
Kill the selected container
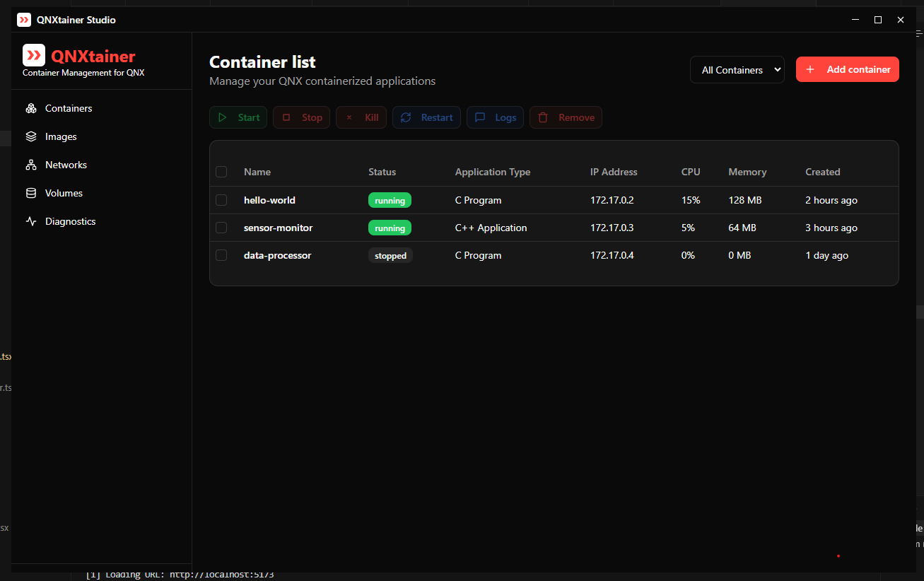coord(361,117)
